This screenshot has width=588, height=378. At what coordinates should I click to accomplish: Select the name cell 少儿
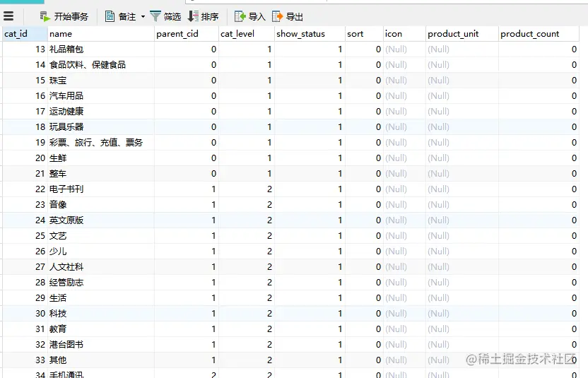[x=101, y=252]
